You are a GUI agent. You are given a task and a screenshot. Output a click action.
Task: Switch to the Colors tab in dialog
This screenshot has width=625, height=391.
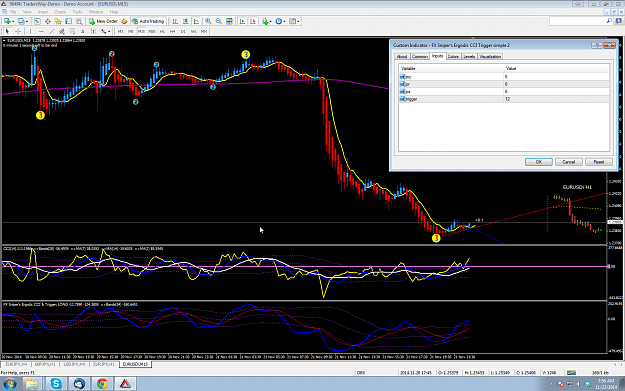pos(453,57)
